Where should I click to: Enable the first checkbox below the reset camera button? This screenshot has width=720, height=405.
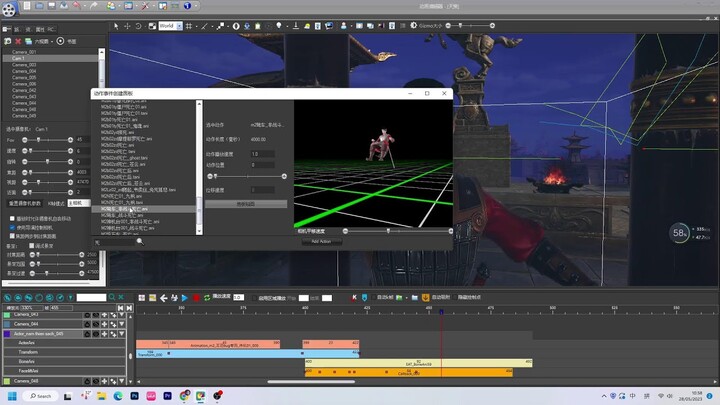pyautogui.click(x=12, y=219)
